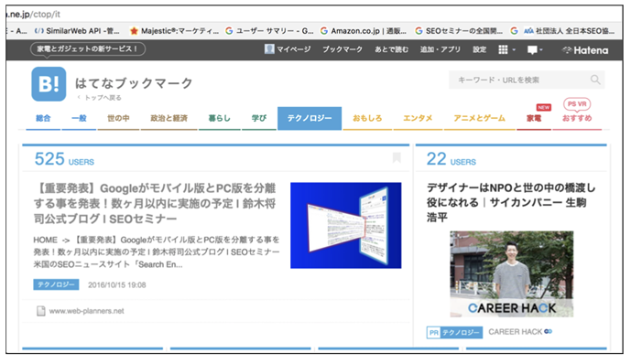The width and height of the screenshot is (631, 364).
Task: Select the テクノロジー category tab
Action: pos(310,118)
